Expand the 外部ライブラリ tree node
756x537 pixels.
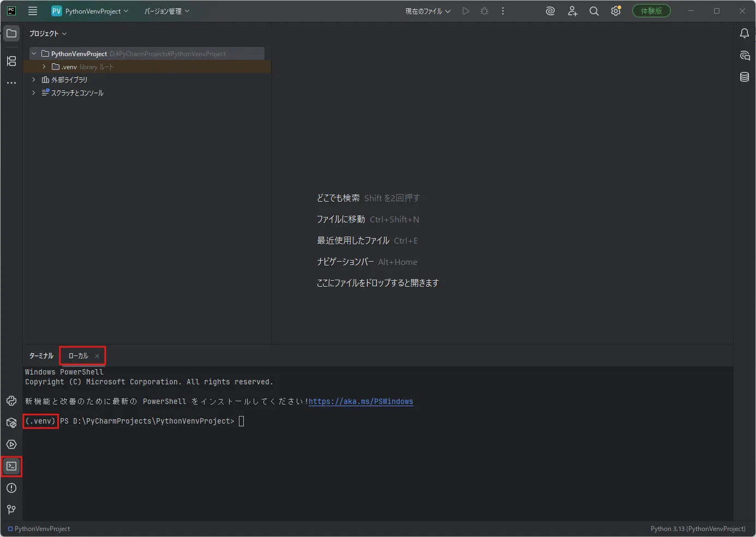point(34,80)
